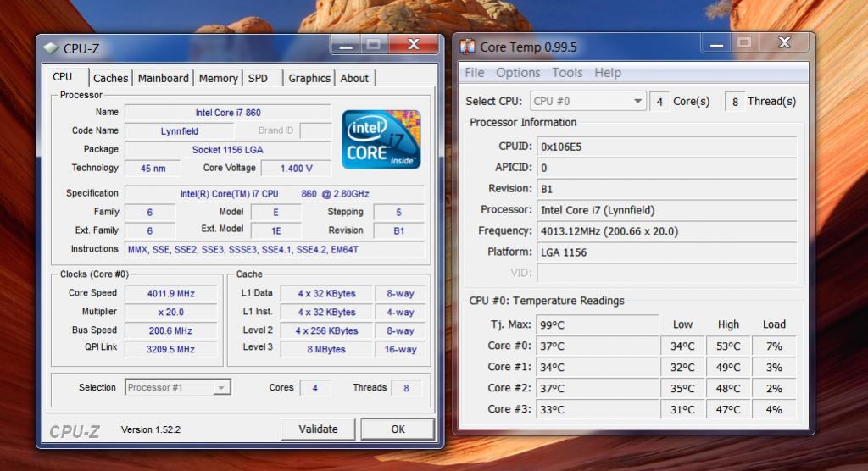This screenshot has width=868, height=471.
Task: Click the processor Name field Intel Core i7 860
Action: (227, 113)
